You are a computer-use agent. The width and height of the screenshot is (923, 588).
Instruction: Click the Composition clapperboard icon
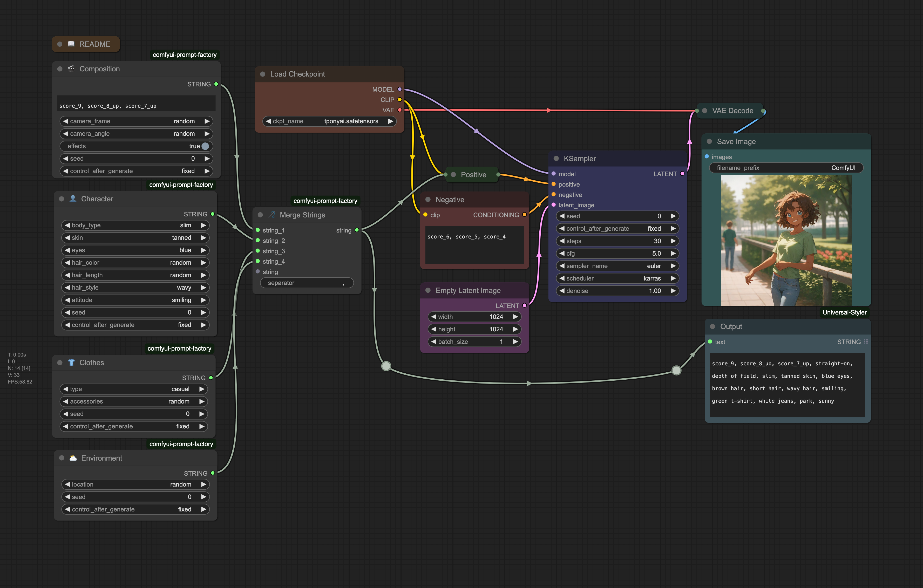click(x=71, y=69)
